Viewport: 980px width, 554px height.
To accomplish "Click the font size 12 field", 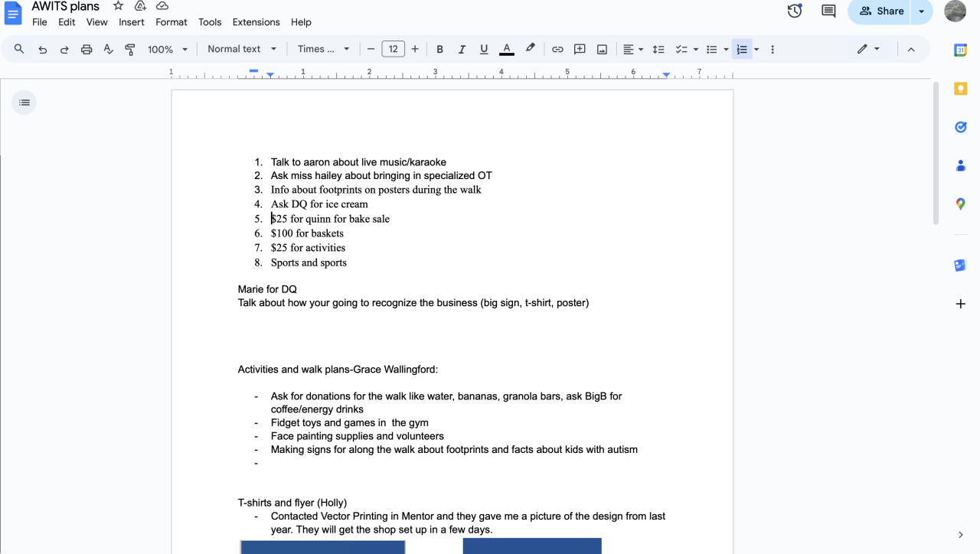I will coord(393,49).
